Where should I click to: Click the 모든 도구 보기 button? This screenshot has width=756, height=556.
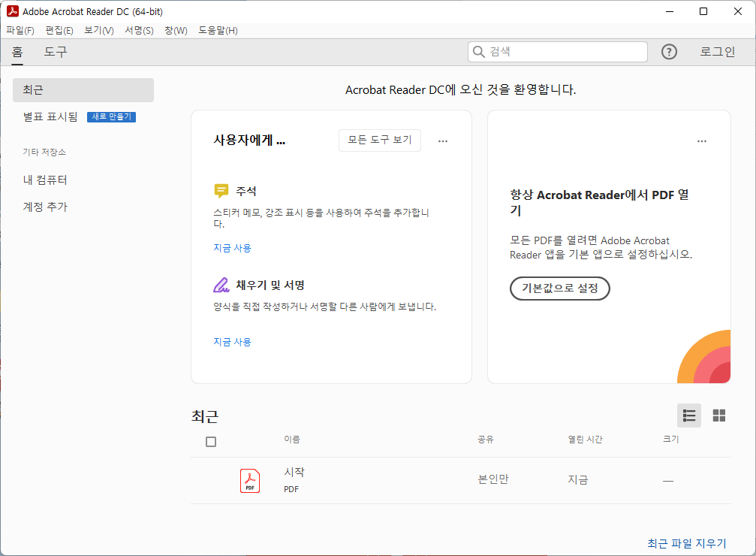(379, 140)
